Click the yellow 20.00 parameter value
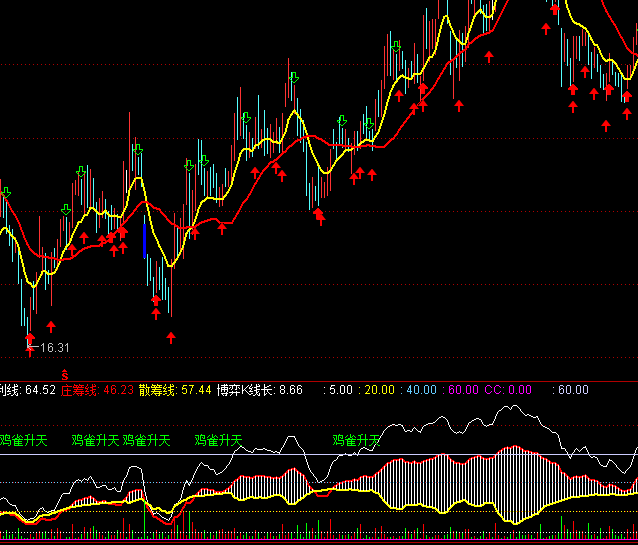The image size is (638, 545). (380, 389)
